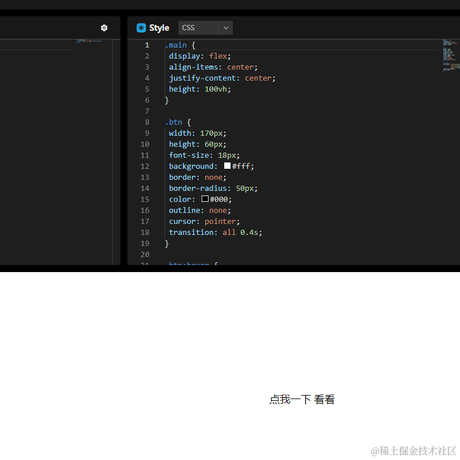The image size is (460, 460).
Task: Click the left panel code minimap
Action: (89, 40)
